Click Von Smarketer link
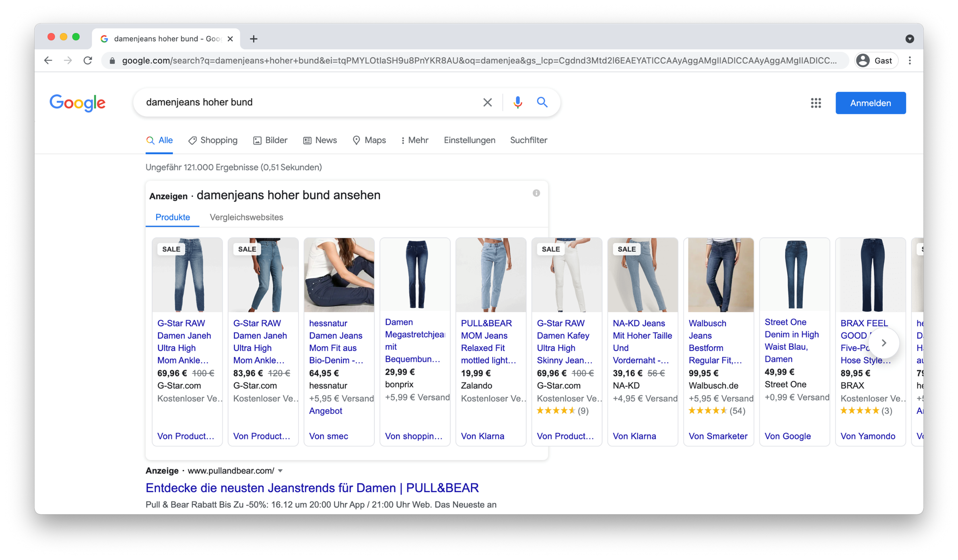 (718, 436)
